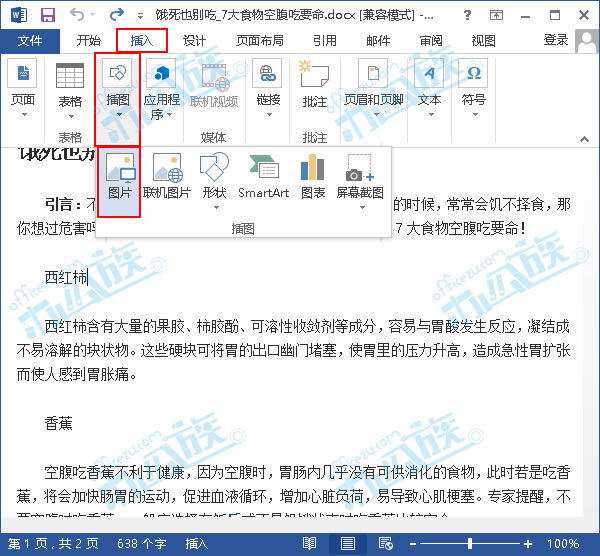Open the 屏幕截图 screenshot menu

pyautogui.click(x=360, y=181)
